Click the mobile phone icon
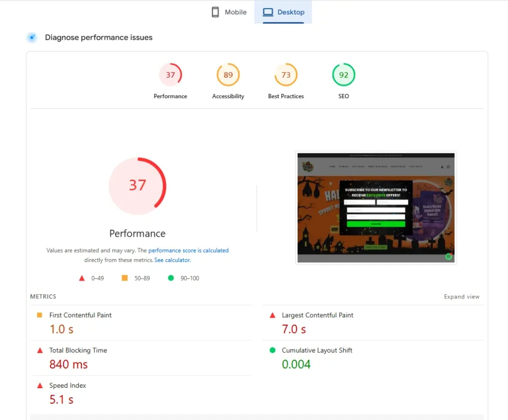 (x=215, y=11)
